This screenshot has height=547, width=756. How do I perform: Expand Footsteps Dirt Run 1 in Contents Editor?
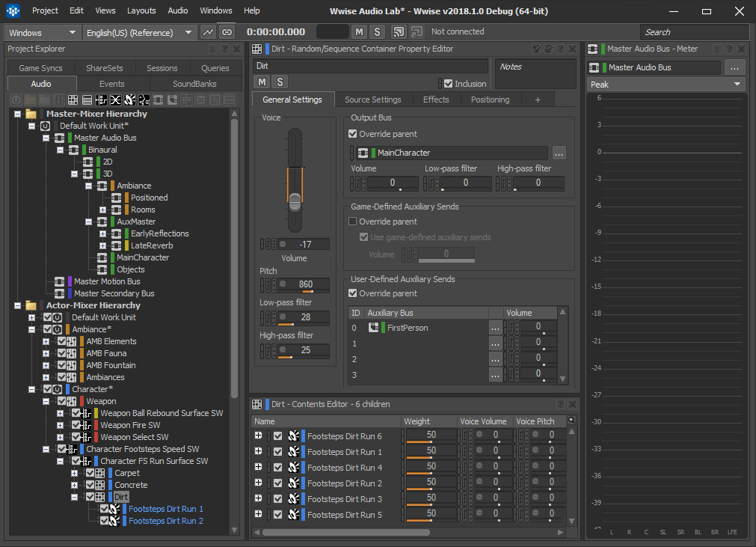tap(259, 451)
